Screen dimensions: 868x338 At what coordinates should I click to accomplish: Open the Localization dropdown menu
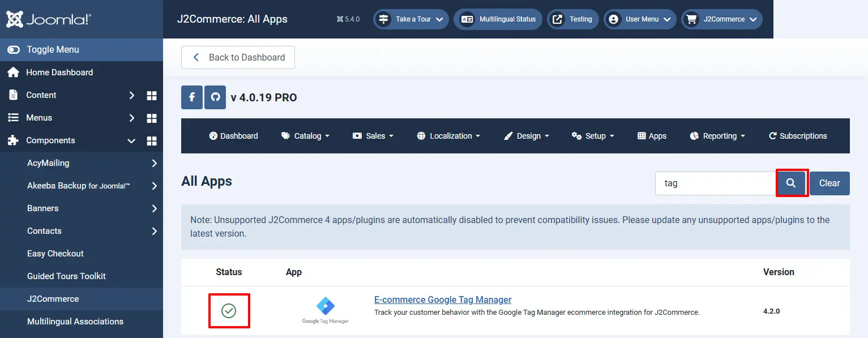click(448, 136)
